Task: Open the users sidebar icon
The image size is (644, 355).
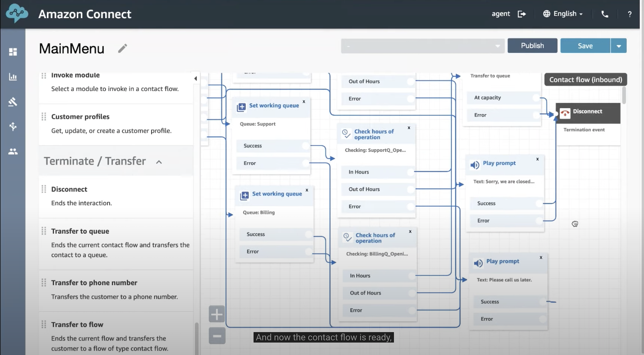Action: click(13, 151)
